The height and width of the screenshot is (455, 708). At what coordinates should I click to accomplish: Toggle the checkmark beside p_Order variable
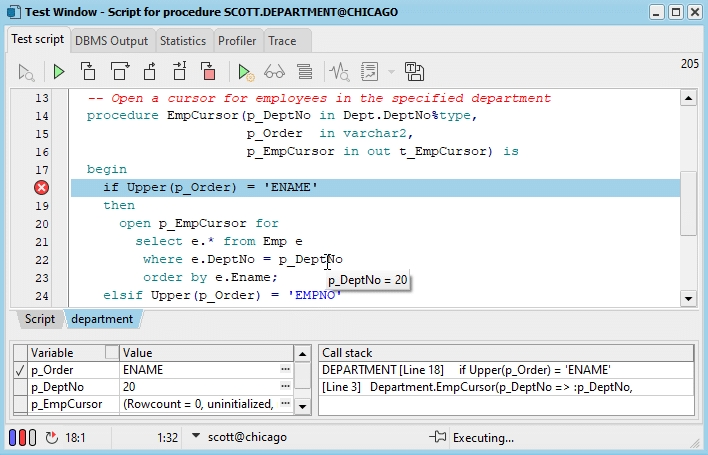tap(19, 370)
